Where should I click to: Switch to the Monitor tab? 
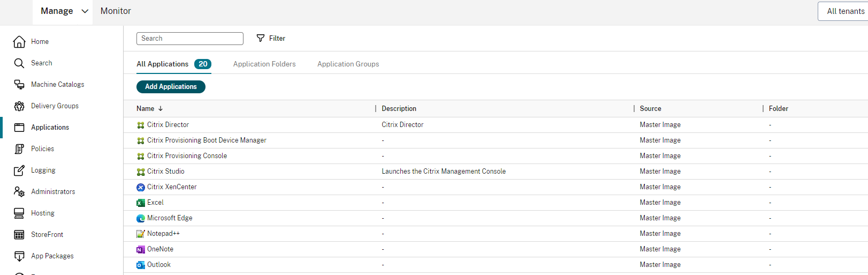116,11
